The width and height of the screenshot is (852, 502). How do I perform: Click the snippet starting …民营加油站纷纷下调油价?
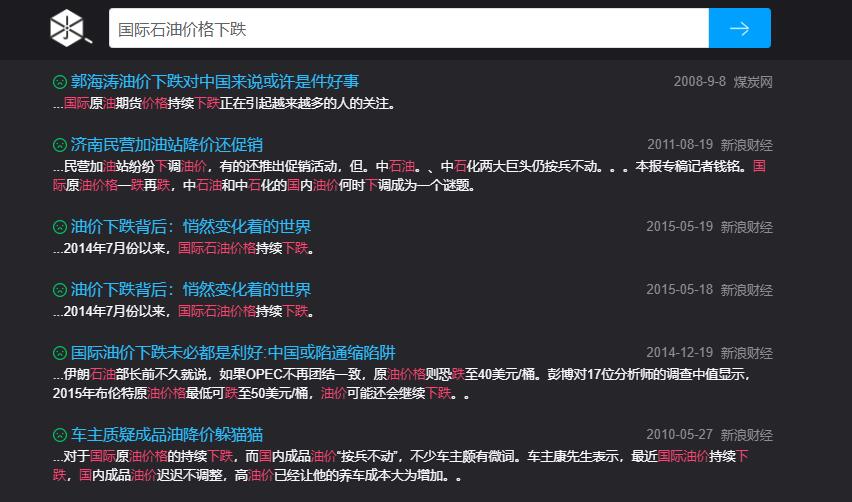pyautogui.click(x=409, y=175)
